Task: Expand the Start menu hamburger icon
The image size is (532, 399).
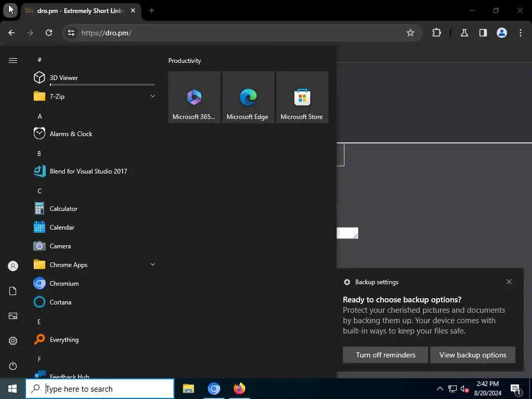Action: (x=13, y=60)
